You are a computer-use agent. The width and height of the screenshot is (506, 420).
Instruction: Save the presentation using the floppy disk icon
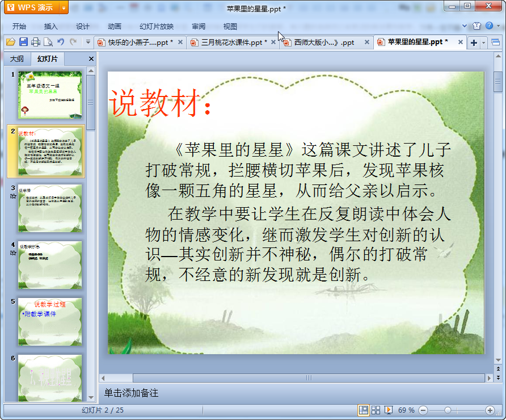pyautogui.click(x=23, y=42)
